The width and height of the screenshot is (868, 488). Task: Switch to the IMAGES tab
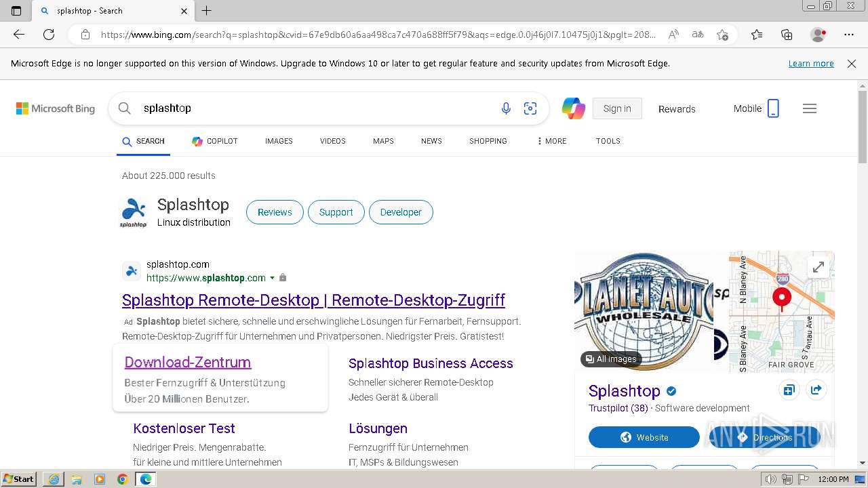[x=279, y=141]
